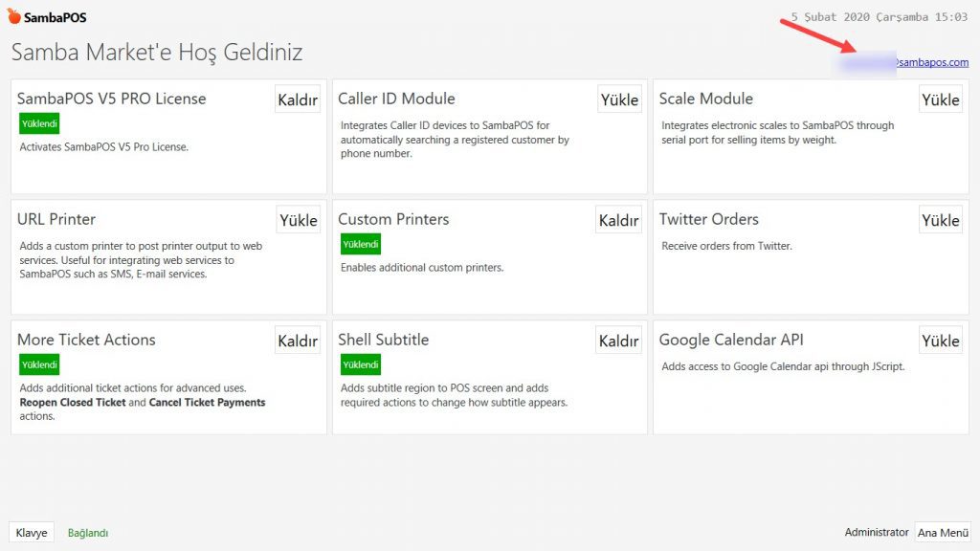
Task: Click the Yüklendi badge under SambaPOS V5 PRO License
Action: coord(40,123)
